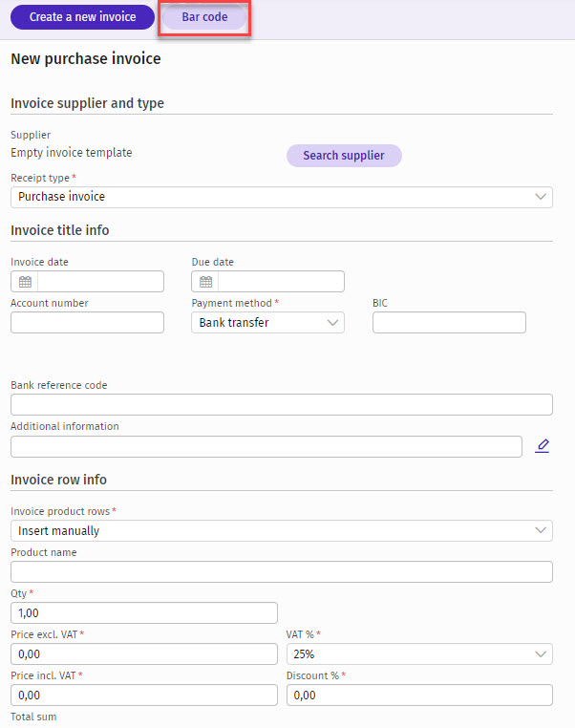Click the Discount % input field
The width and height of the screenshot is (575, 728).
pyautogui.click(x=419, y=696)
